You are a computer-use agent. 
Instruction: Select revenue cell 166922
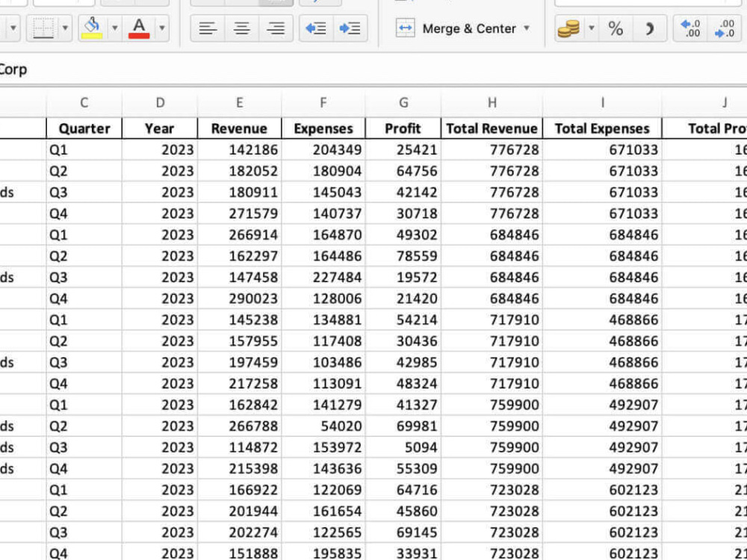[239, 490]
